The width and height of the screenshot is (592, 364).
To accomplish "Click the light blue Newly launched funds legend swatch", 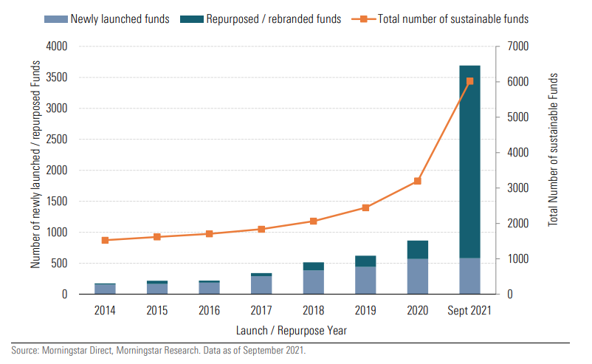I will point(55,18).
